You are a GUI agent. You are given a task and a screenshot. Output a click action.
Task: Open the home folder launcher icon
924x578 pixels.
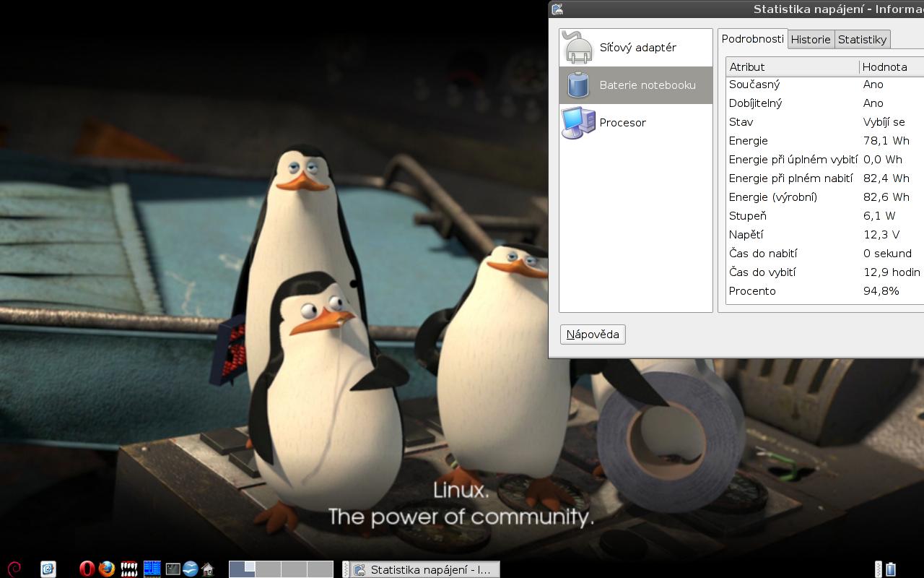208,569
